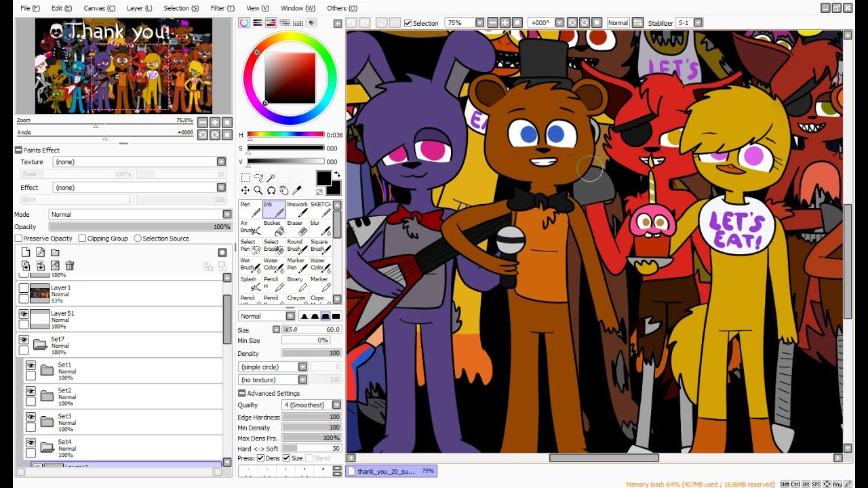This screenshot has width=868, height=488.
Task: Choose the linework brush
Action: pyautogui.click(x=297, y=209)
